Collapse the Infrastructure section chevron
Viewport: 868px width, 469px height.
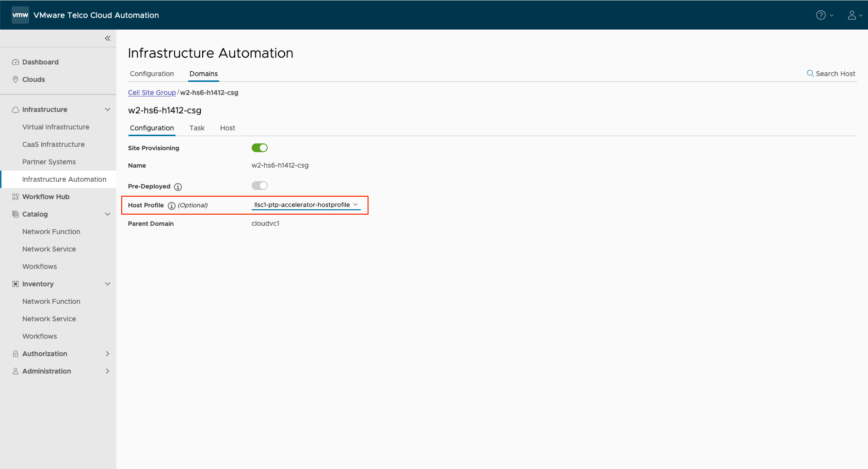point(108,109)
